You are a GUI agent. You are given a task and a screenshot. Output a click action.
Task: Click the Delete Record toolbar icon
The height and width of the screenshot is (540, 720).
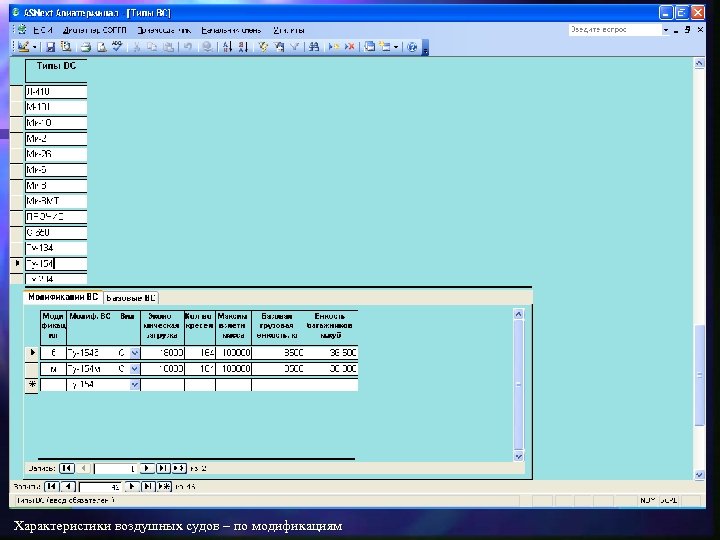[349, 47]
